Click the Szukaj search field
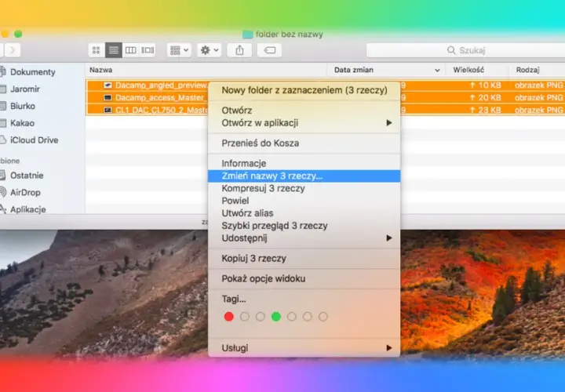565x392 pixels. 465,50
